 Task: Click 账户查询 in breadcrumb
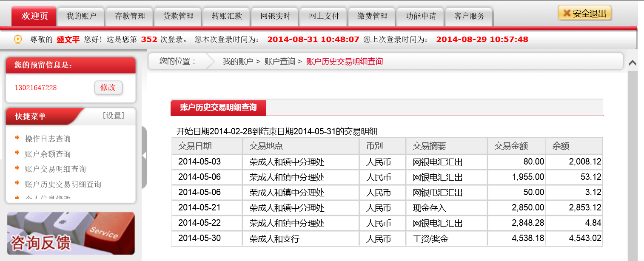pyautogui.click(x=280, y=61)
